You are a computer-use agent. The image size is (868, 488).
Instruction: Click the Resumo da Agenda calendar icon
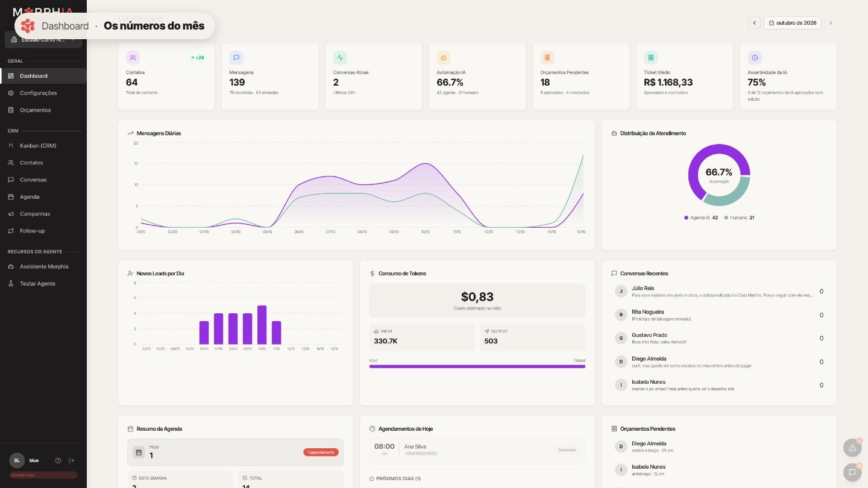[131, 429]
